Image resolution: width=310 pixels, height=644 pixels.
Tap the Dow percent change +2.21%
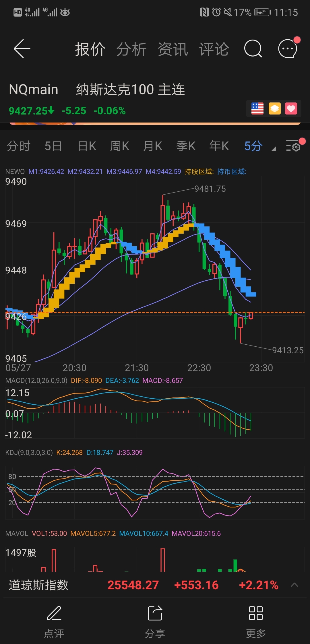(259, 585)
